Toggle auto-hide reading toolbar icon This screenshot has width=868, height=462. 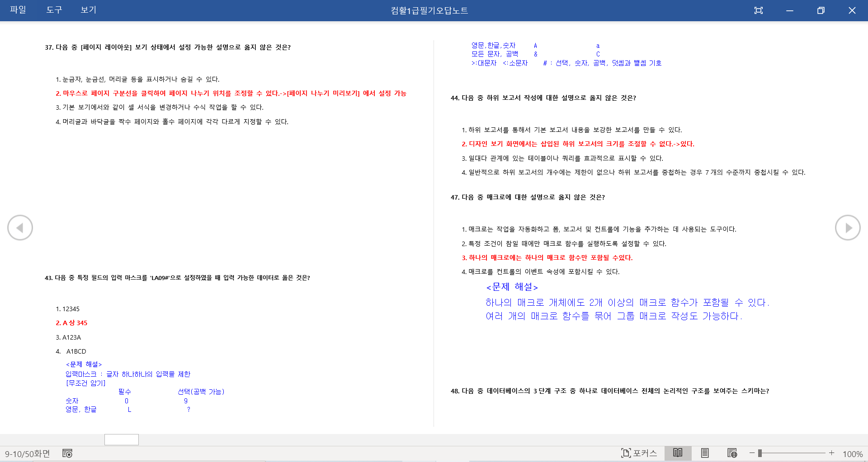(759, 10)
